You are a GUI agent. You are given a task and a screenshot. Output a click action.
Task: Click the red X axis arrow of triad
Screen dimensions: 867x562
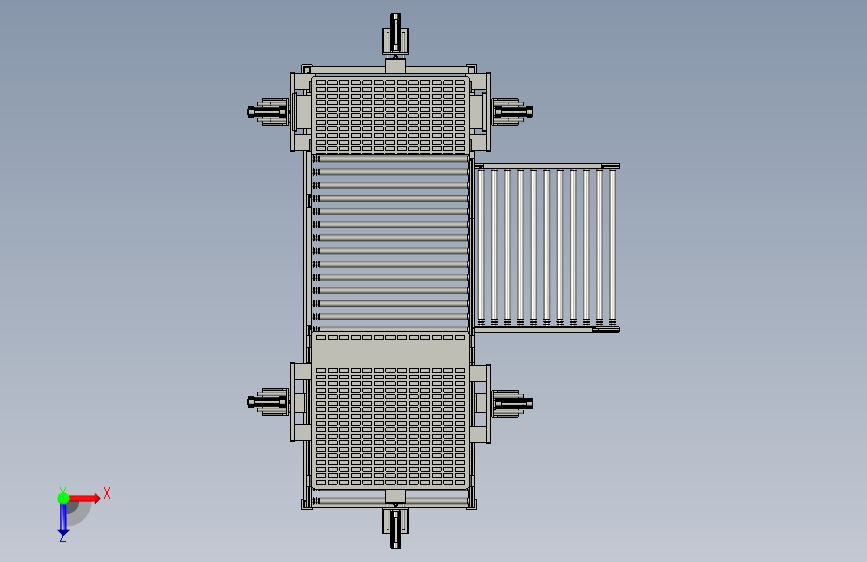(x=84, y=498)
